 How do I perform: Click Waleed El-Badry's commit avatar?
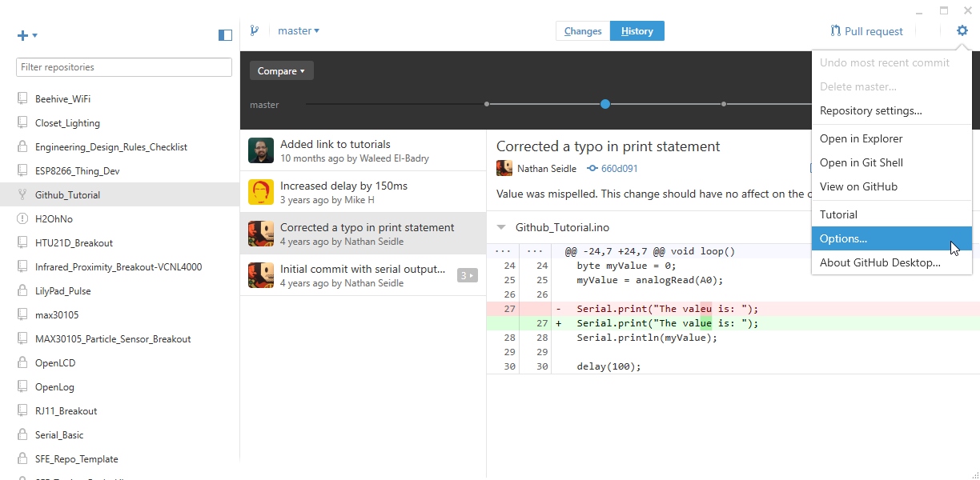coord(261,150)
